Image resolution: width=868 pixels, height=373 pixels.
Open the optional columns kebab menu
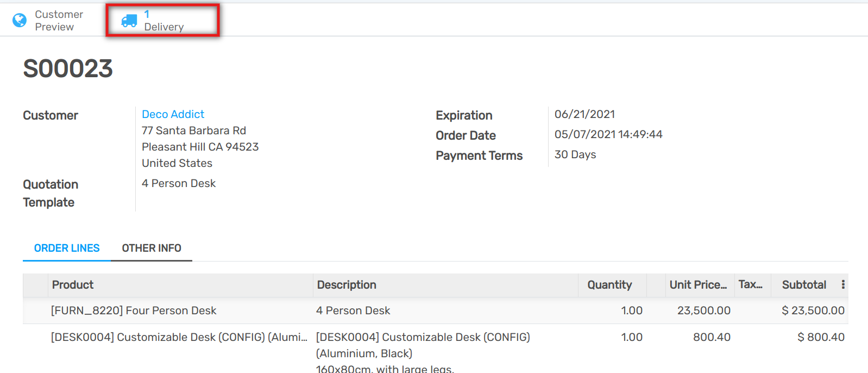tap(842, 284)
